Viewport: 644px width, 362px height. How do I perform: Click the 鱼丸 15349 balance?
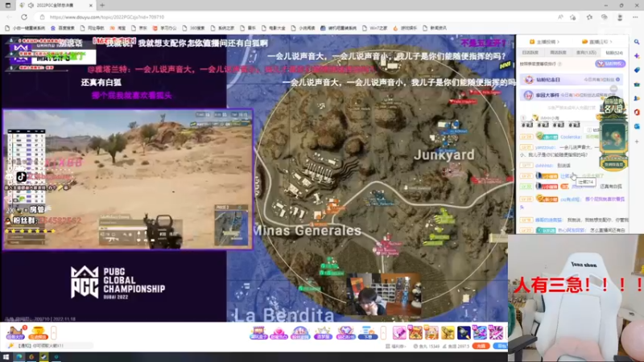tap(427, 347)
